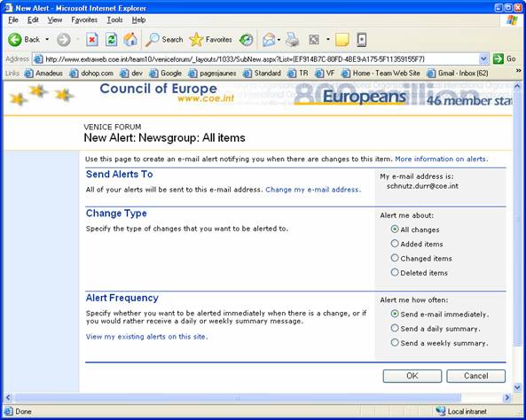Screen dimensions: 526x420
Task: Click the Stop loading icon
Action: click(x=91, y=40)
